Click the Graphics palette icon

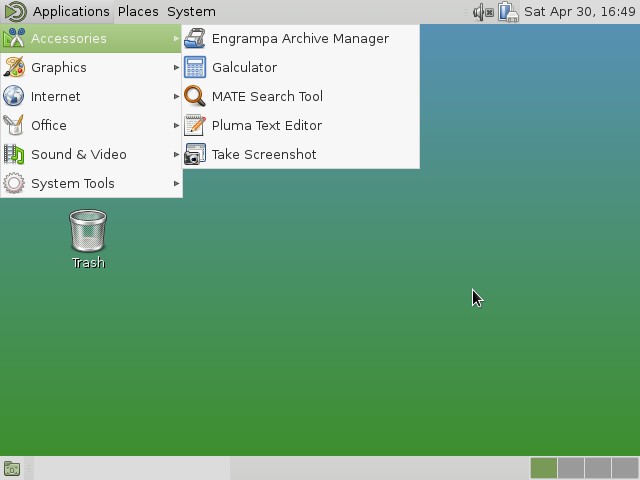pyautogui.click(x=14, y=67)
